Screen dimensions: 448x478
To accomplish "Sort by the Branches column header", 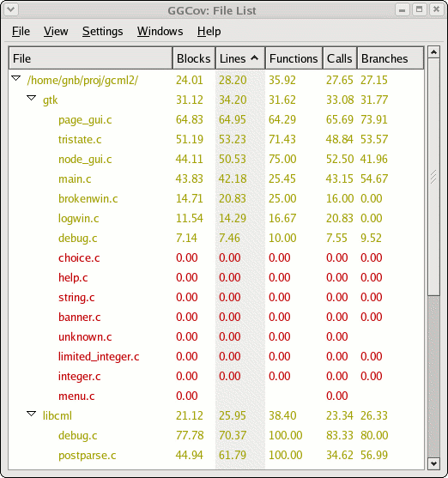I will pos(390,58).
